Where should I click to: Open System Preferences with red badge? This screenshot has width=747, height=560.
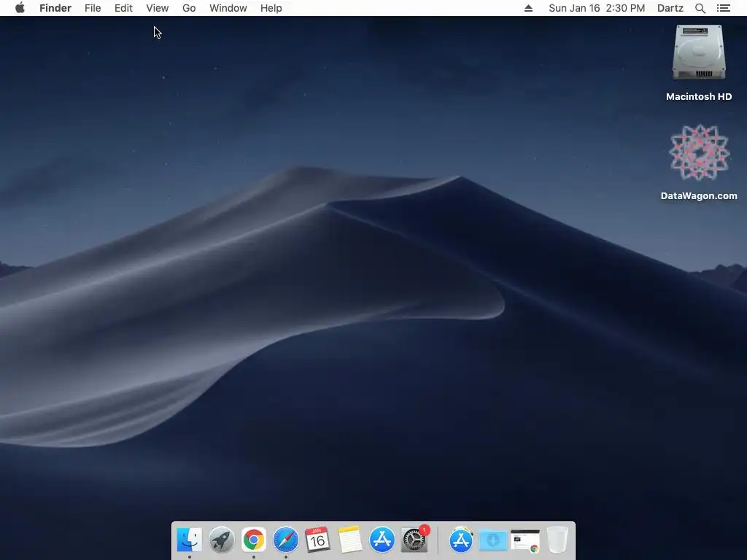click(x=414, y=540)
